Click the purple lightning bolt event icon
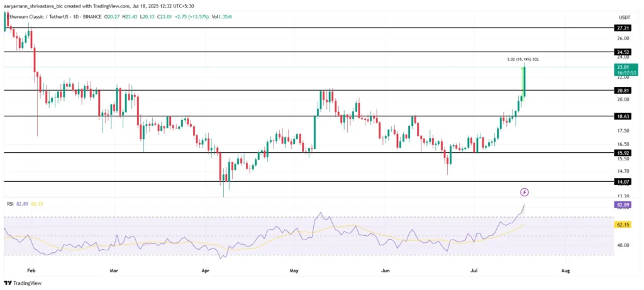The image size is (644, 290). coord(524,191)
